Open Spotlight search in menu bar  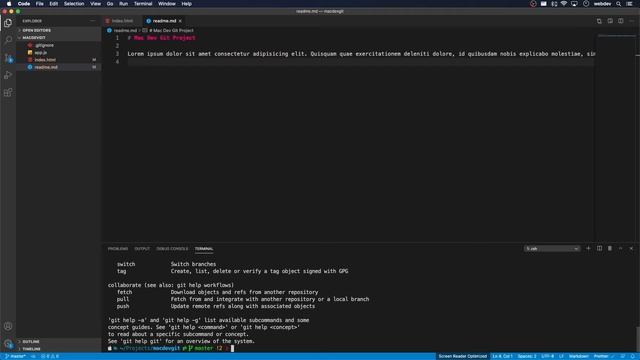click(618, 4)
